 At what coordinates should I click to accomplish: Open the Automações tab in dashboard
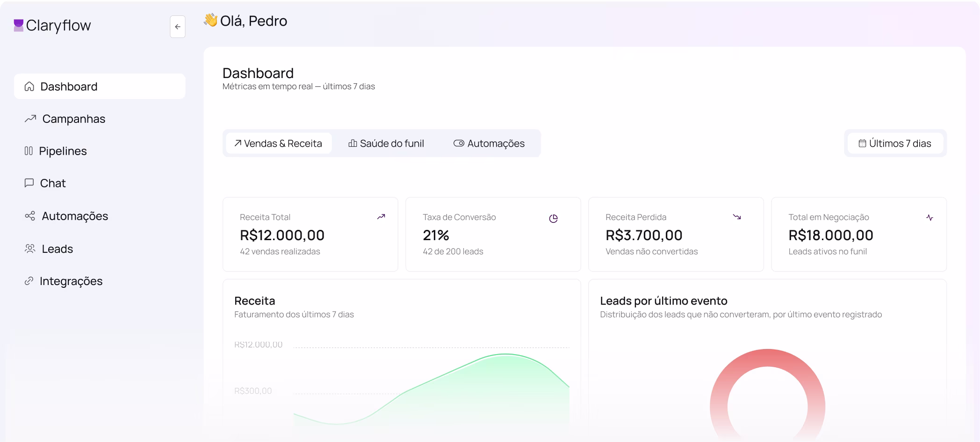(489, 143)
